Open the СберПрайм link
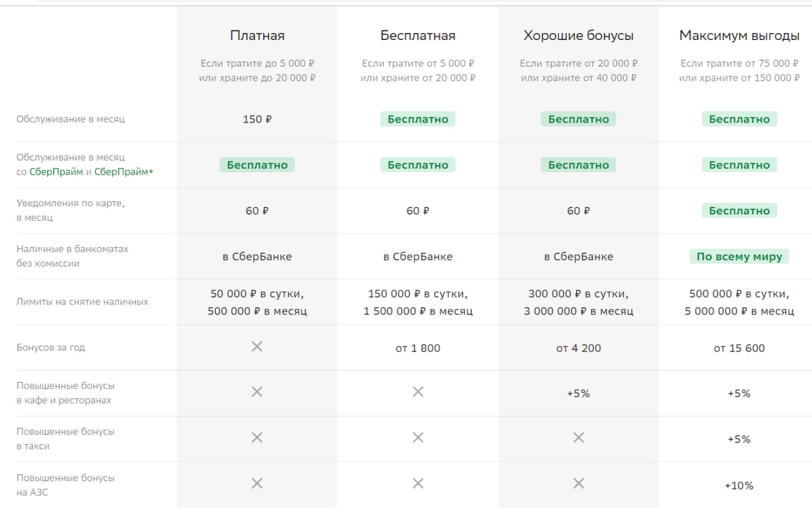The width and height of the screenshot is (812, 520). pos(56,171)
